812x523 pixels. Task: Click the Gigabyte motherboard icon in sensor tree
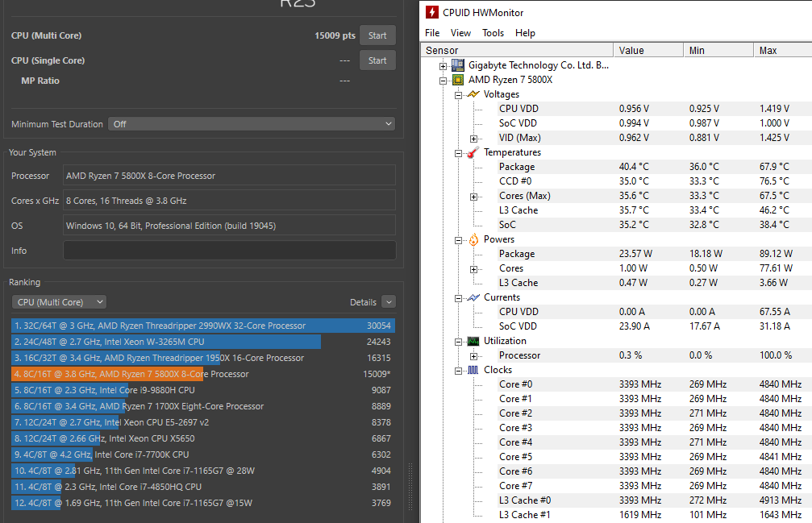[458, 65]
